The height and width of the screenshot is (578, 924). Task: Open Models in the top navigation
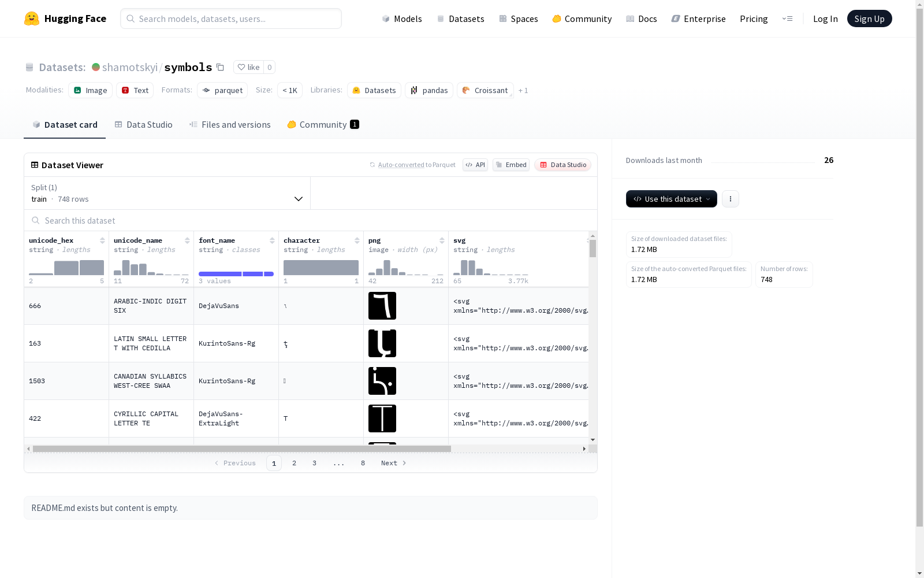pyautogui.click(x=402, y=18)
